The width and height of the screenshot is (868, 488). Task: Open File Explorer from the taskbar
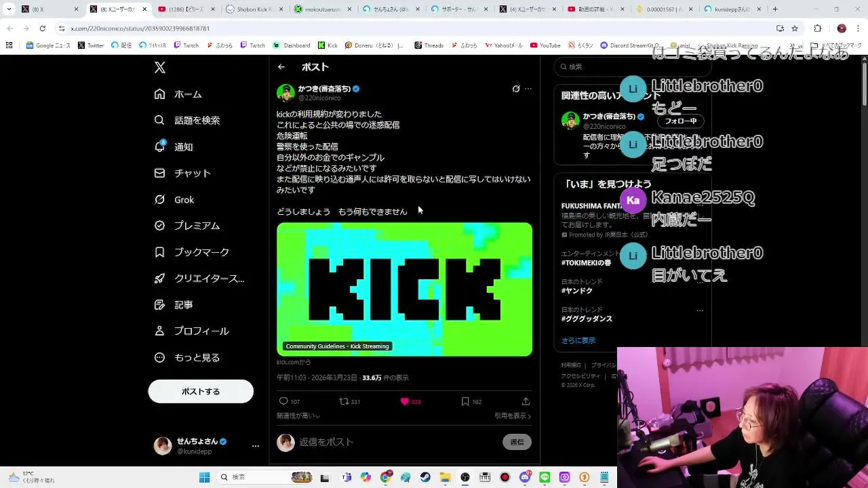[445, 477]
